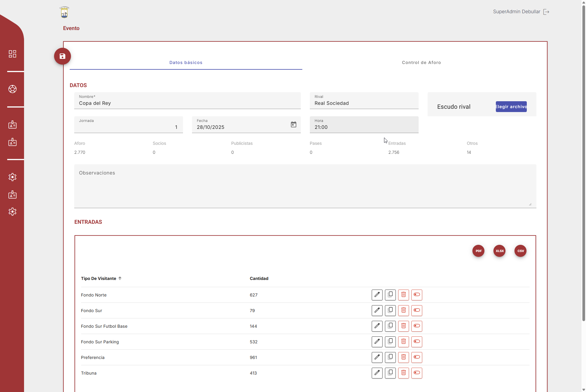The image size is (586, 392).
Task: Switch to Control de Aforo tab
Action: (421, 62)
